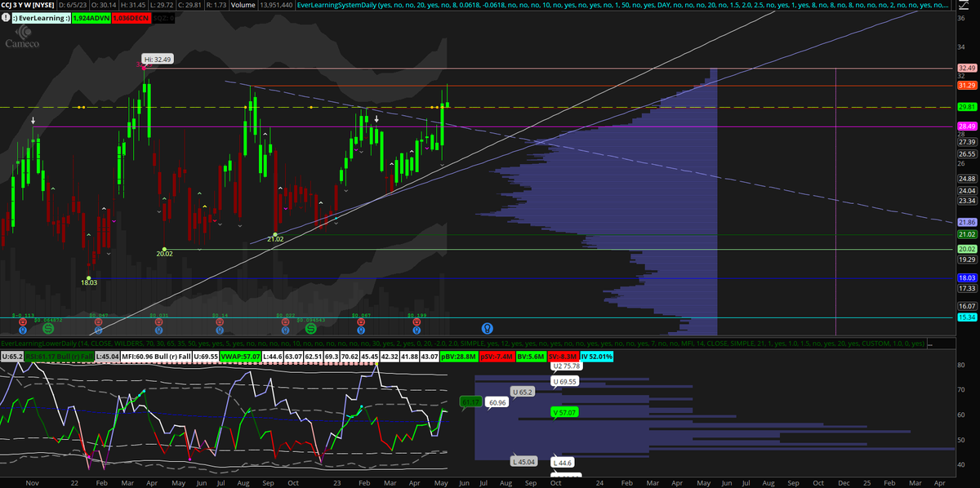The width and height of the screenshot is (980, 488).
Task: Click the large upcoming earnings lightbulb icon
Action: [488, 328]
